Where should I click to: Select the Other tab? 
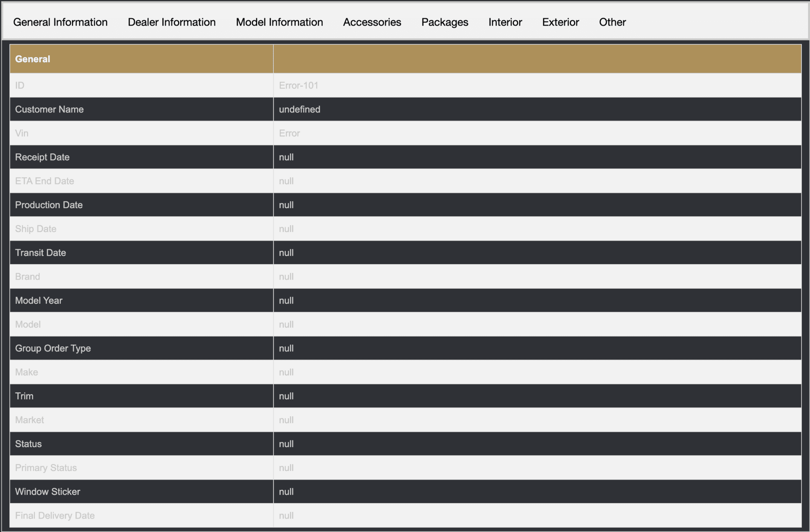pyautogui.click(x=612, y=22)
